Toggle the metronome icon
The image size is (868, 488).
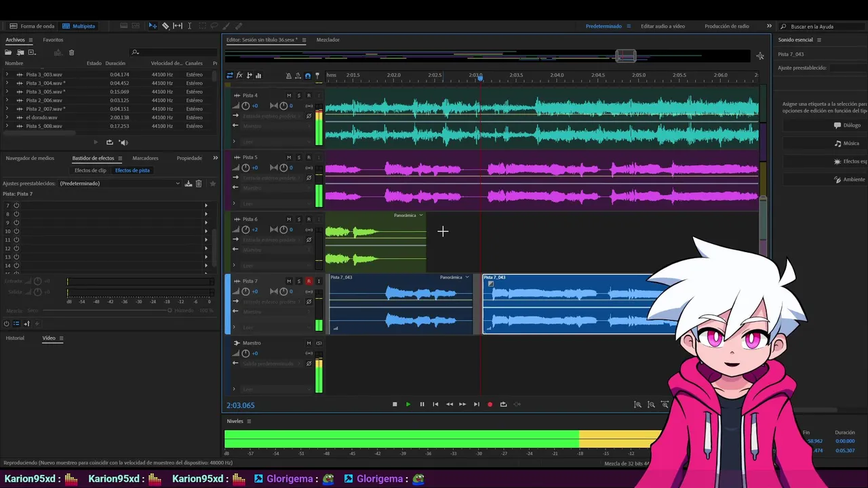click(289, 76)
